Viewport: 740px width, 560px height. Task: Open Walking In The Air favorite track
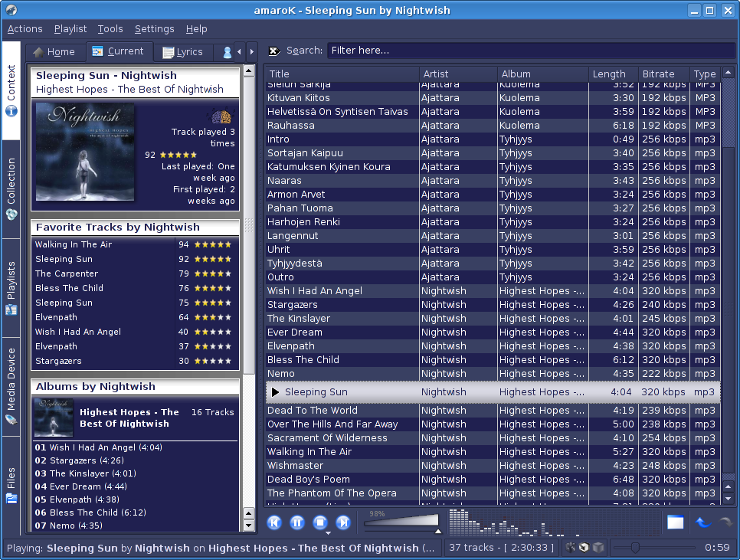pos(74,244)
